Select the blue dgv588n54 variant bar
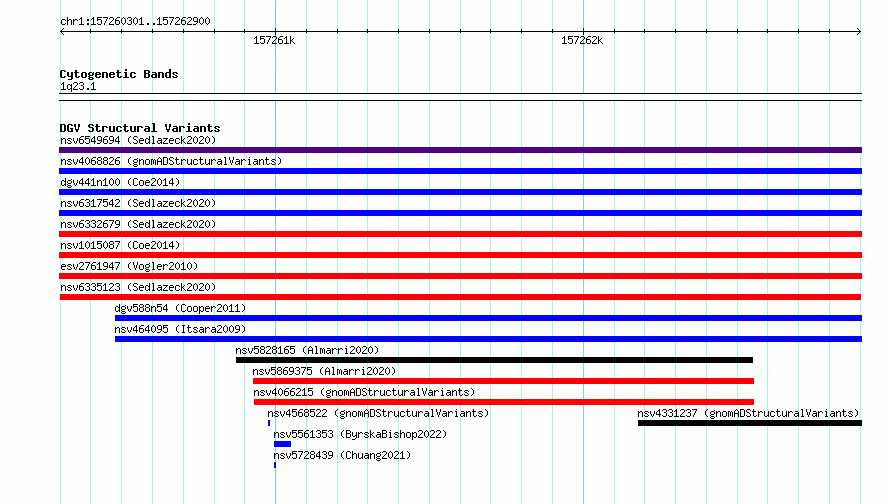The width and height of the screenshot is (890, 504). pyautogui.click(x=488, y=318)
